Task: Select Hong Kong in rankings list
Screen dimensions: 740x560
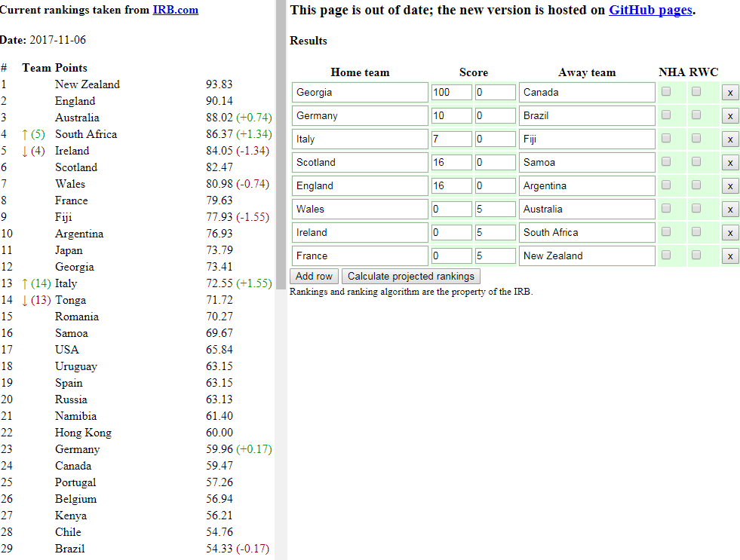Action: (x=83, y=433)
